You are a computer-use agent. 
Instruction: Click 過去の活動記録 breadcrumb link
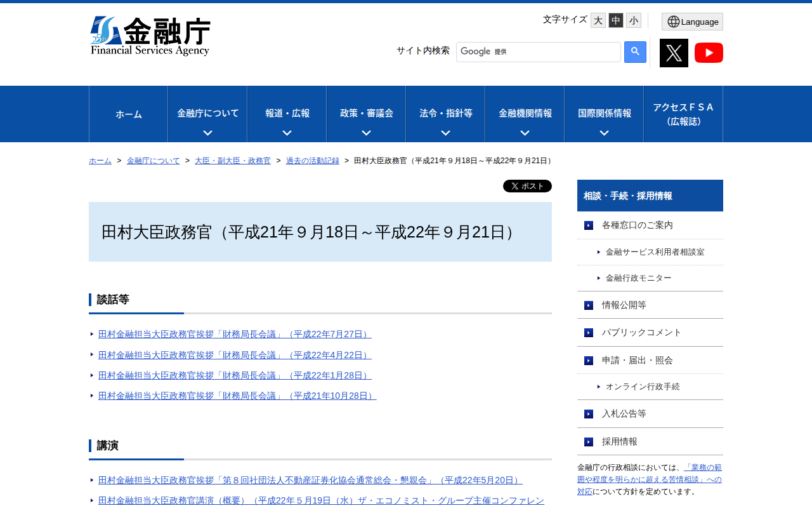click(312, 161)
